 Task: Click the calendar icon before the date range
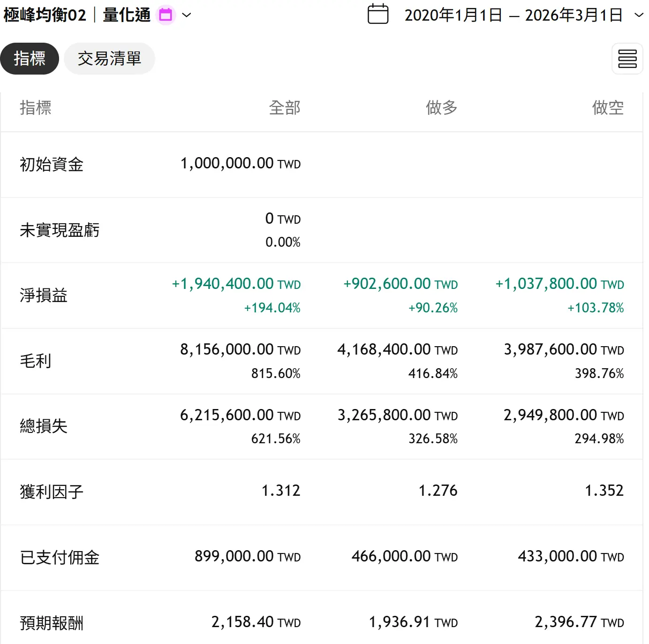(x=378, y=14)
